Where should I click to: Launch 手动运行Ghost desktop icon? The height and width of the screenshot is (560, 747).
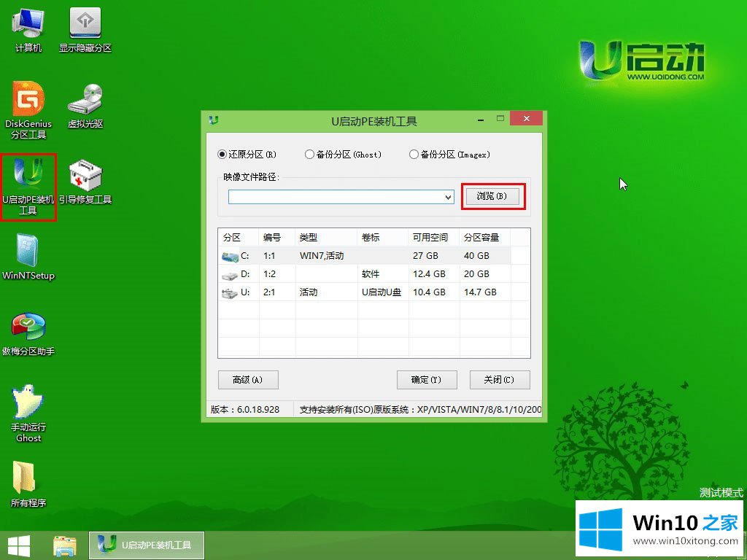point(28,413)
